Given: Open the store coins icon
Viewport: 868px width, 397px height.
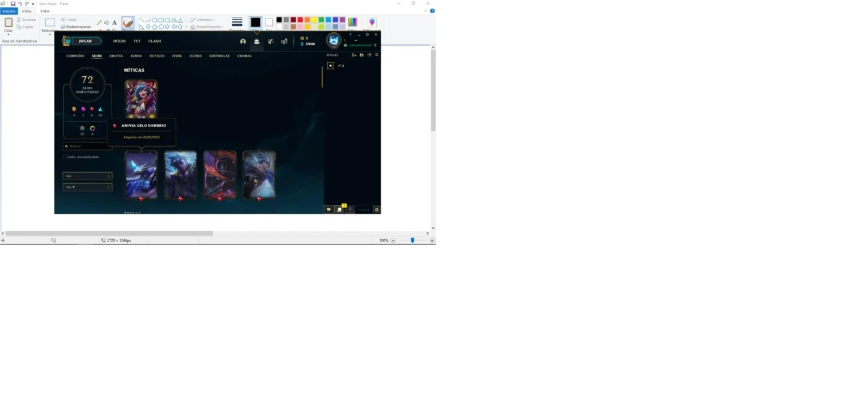Looking at the screenshot, I should click(284, 41).
